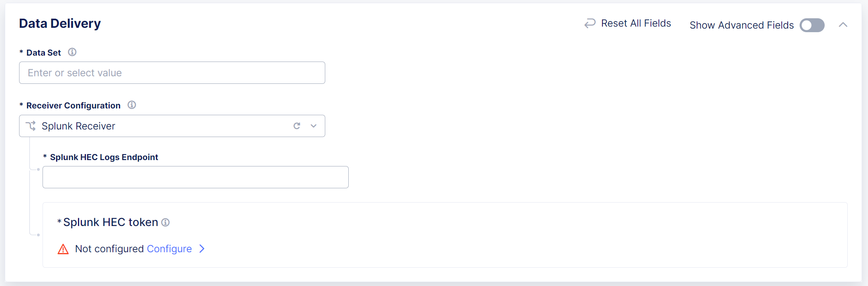Click Reset All Fields

point(635,23)
